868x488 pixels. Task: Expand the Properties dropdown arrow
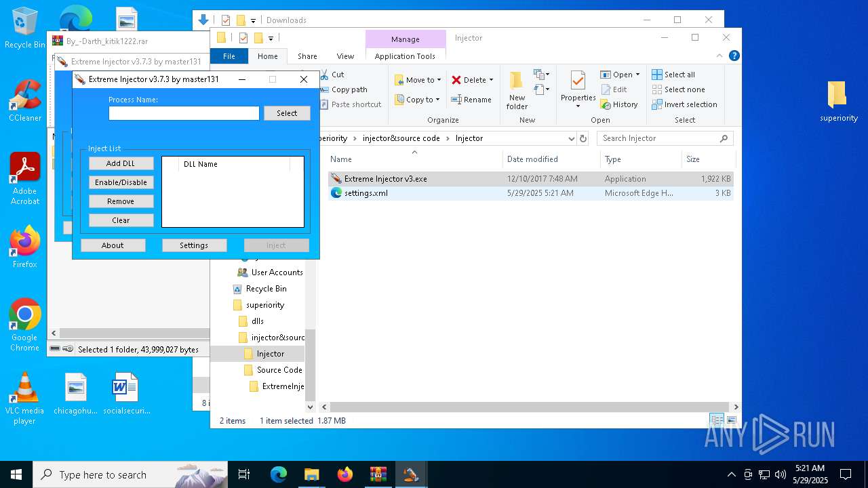coord(578,106)
